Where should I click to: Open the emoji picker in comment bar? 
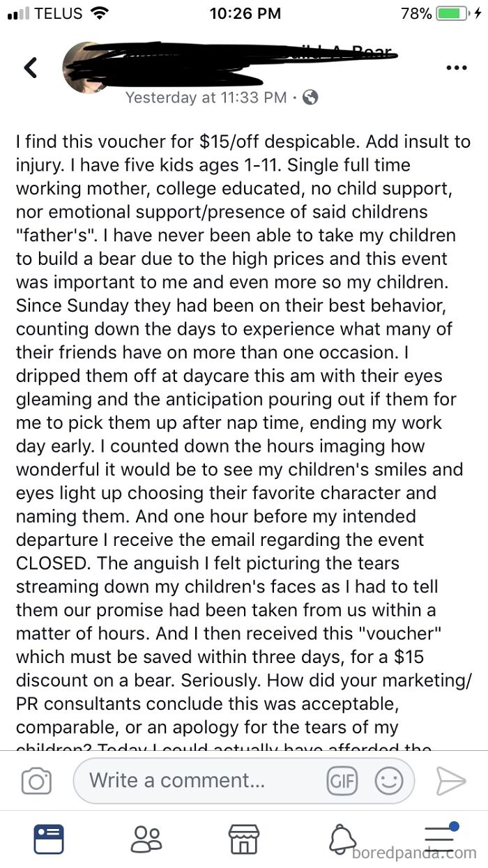click(389, 781)
